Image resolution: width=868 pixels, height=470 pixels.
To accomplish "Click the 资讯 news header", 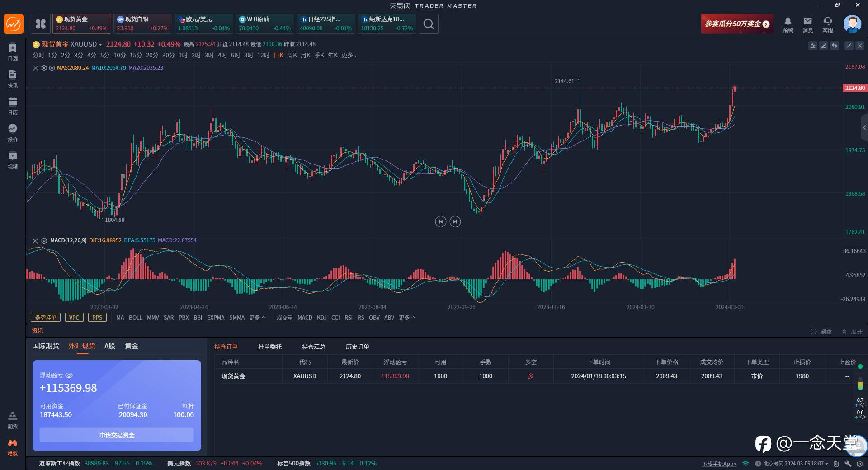I will 38,331.
